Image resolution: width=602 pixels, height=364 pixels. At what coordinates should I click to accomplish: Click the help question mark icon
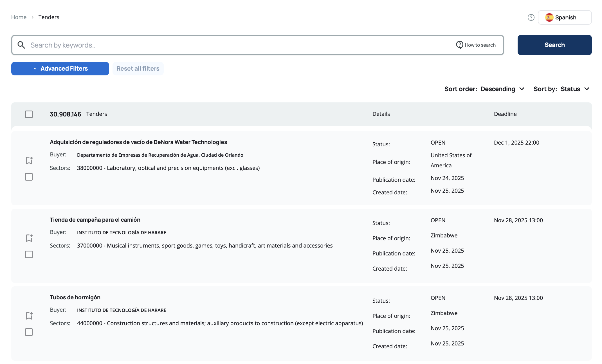point(531,17)
